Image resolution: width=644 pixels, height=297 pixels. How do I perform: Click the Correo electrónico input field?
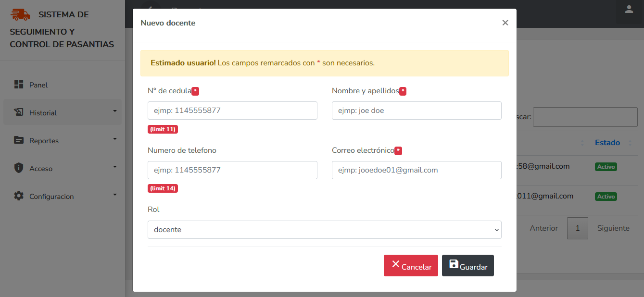[417, 170]
